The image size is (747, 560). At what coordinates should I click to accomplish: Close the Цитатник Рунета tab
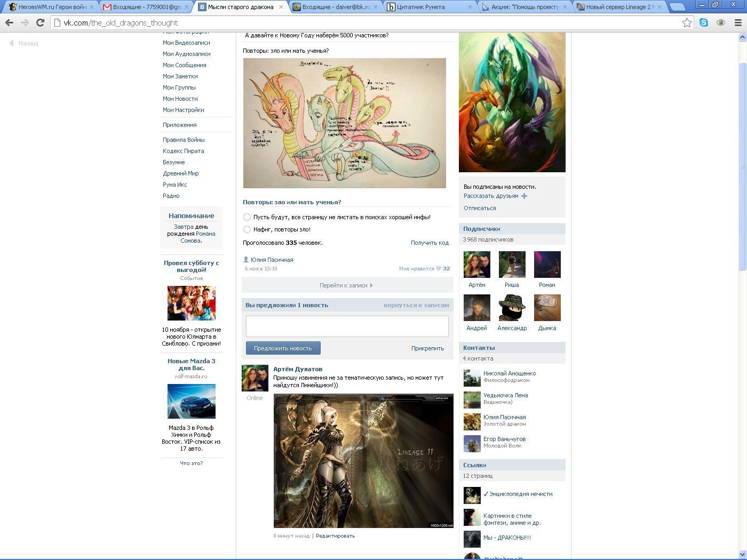pos(470,7)
